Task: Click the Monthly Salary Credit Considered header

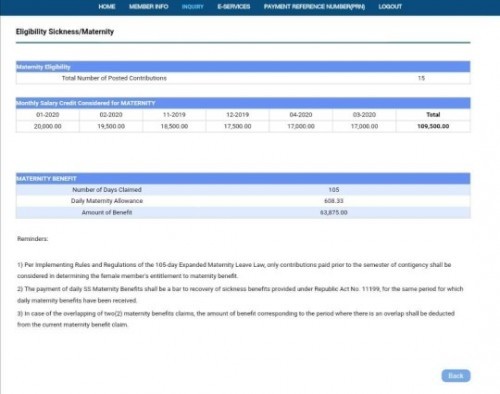Action: click(x=243, y=103)
